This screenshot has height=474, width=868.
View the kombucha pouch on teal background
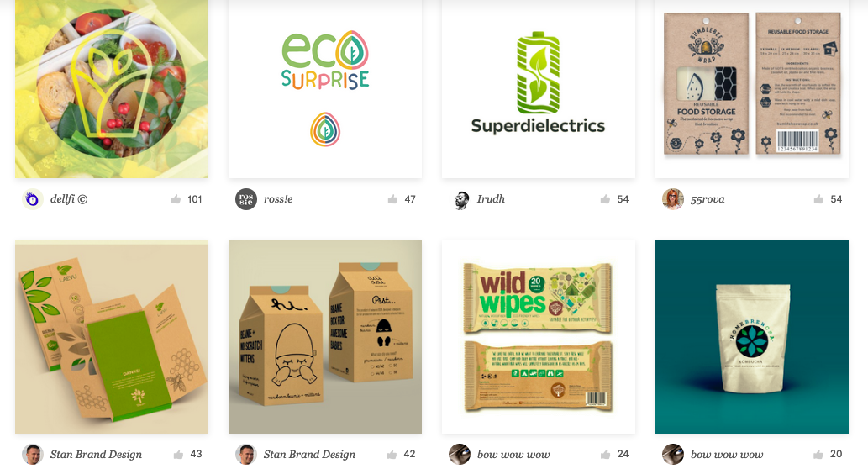click(752, 337)
